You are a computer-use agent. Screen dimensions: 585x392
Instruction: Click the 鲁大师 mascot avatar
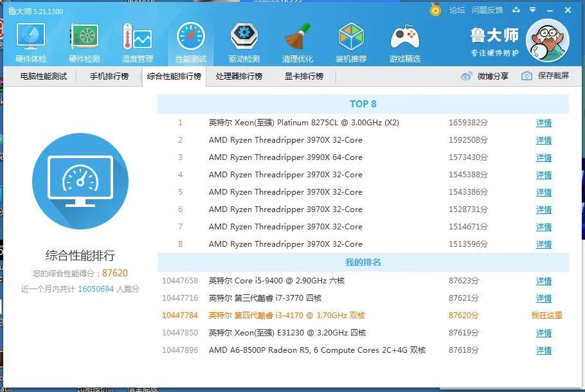point(547,40)
